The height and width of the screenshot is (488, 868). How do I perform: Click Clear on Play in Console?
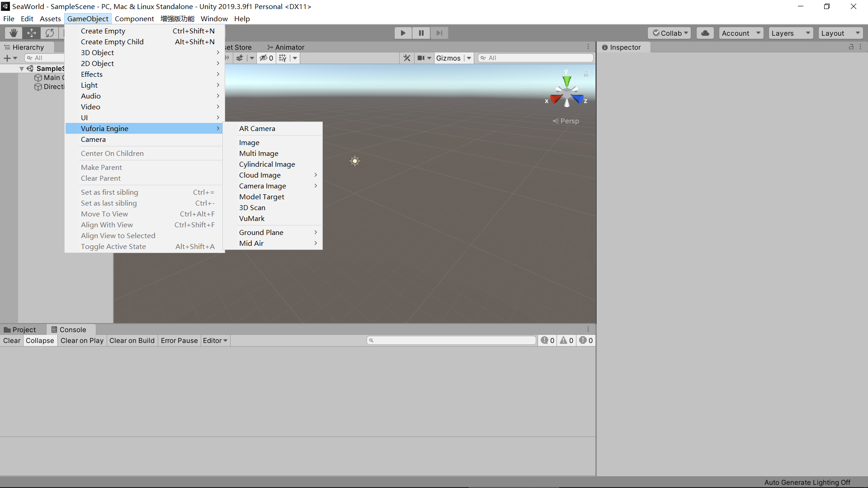click(82, 340)
